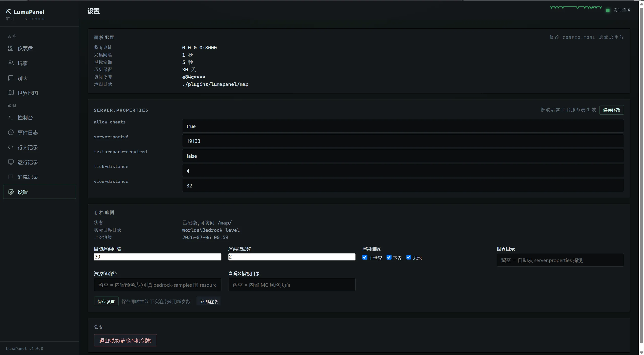Click the world map icon

click(x=11, y=93)
